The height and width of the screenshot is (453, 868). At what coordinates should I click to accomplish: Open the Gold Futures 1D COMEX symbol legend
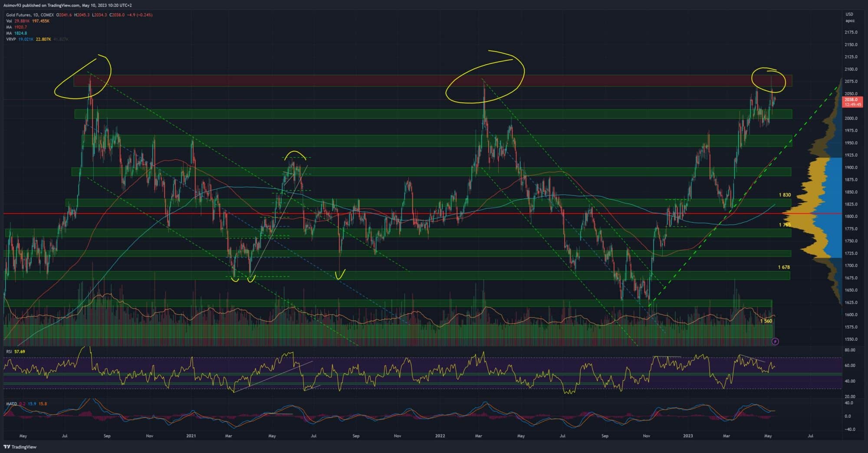[x=30, y=15]
